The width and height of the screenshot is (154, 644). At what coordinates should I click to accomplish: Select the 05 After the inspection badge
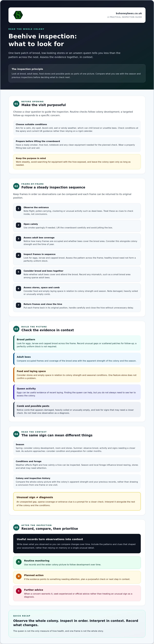click(x=16, y=527)
